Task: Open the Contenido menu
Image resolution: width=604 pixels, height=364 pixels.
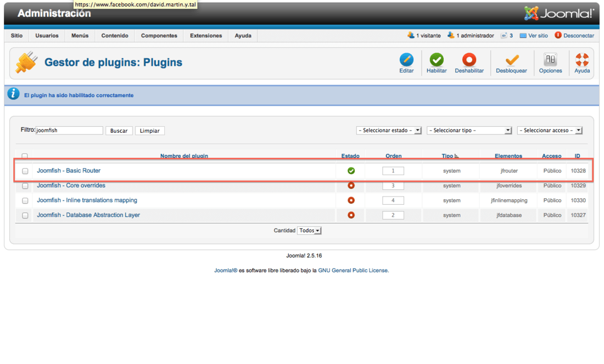Action: pos(115,36)
